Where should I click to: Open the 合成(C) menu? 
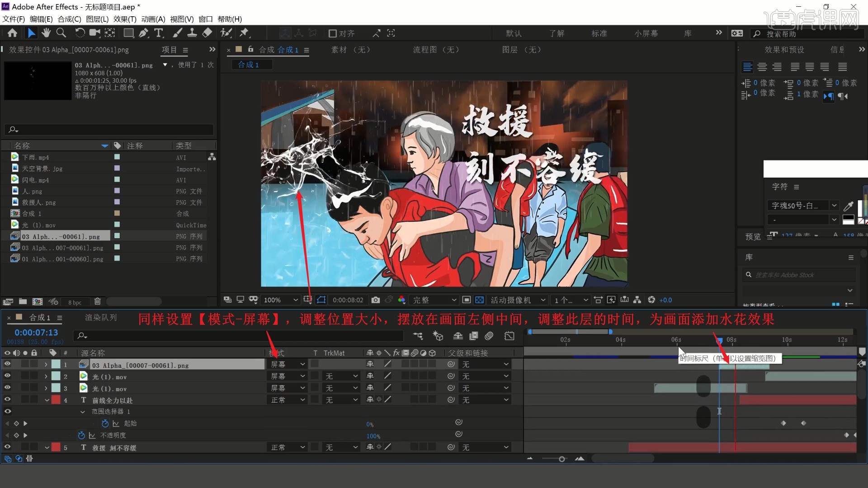click(69, 19)
